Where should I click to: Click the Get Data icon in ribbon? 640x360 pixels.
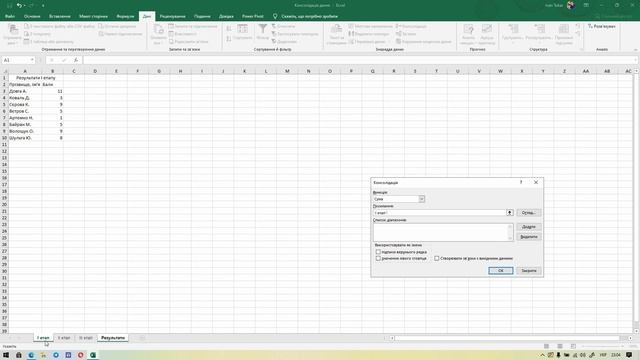point(13,34)
